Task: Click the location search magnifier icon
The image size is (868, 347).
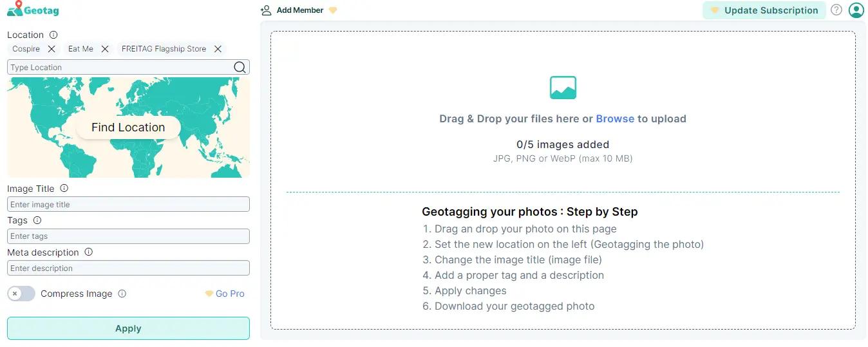Action: point(240,67)
